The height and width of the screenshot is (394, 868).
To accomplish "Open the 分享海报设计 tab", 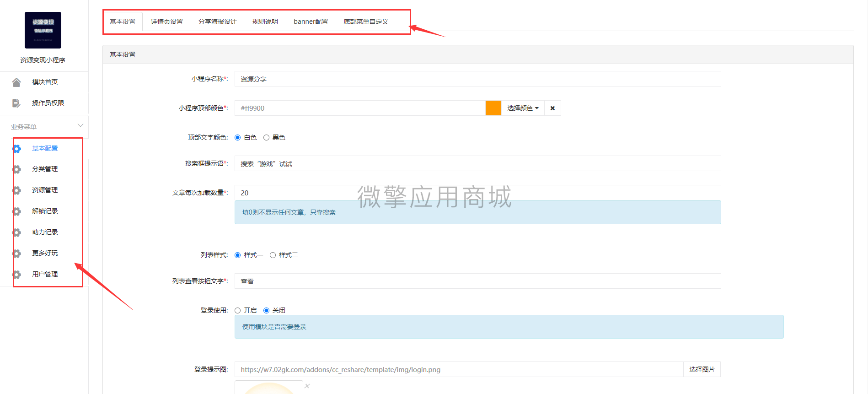I will 218,22.
